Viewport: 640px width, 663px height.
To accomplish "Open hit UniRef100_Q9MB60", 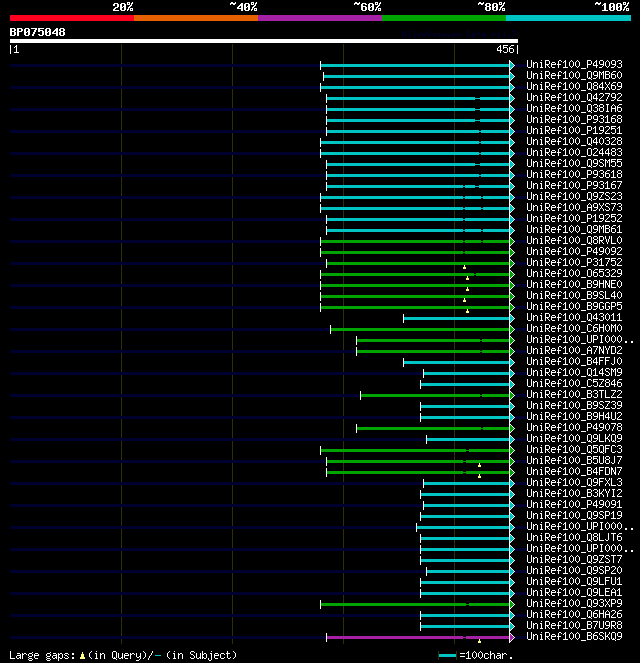I will coord(574,75).
